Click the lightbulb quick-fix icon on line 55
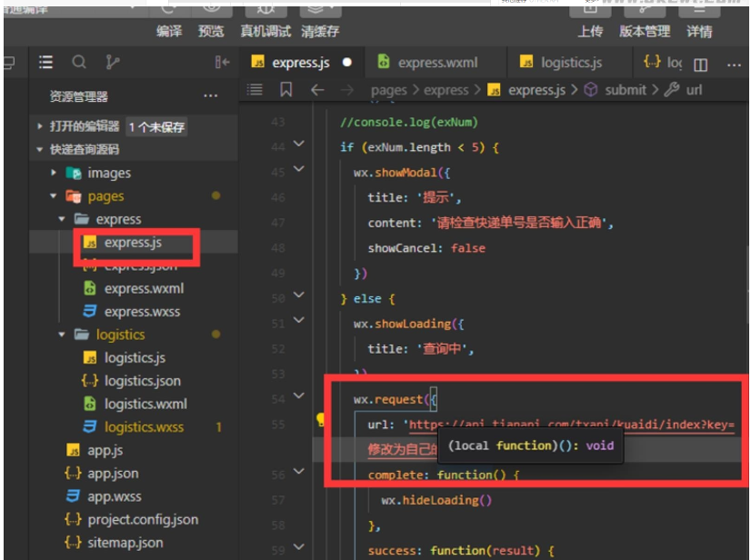Viewport: 751px width, 560px height. [321, 420]
